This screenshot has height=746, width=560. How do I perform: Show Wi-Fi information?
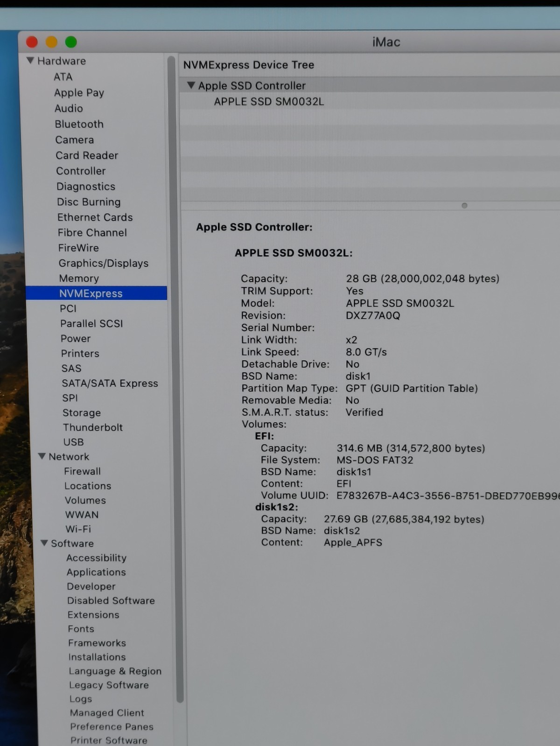78,529
